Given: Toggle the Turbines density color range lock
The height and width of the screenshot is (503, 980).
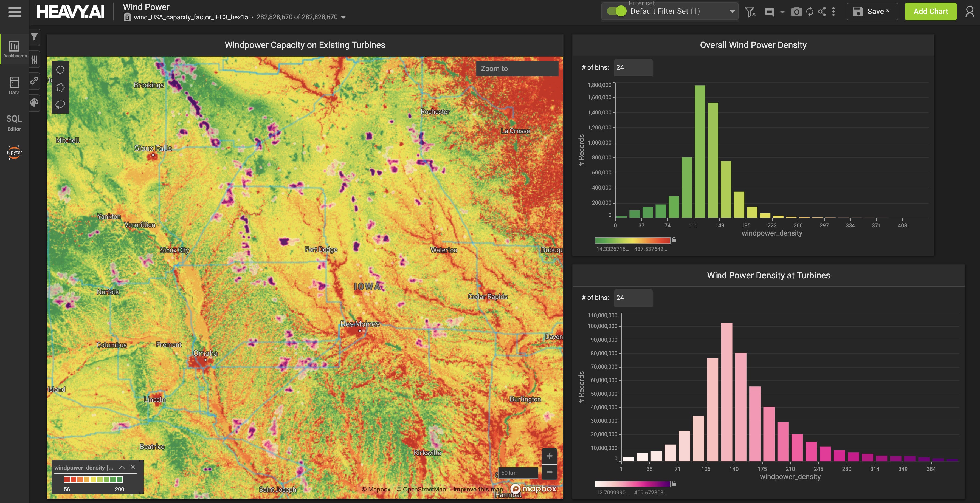Looking at the screenshot, I should pos(674,484).
